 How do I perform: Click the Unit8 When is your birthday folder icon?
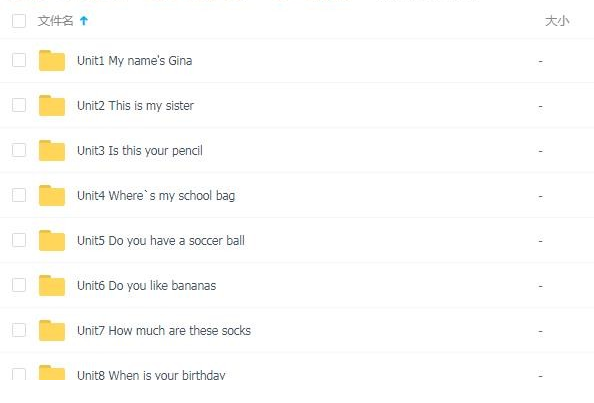[x=52, y=373]
